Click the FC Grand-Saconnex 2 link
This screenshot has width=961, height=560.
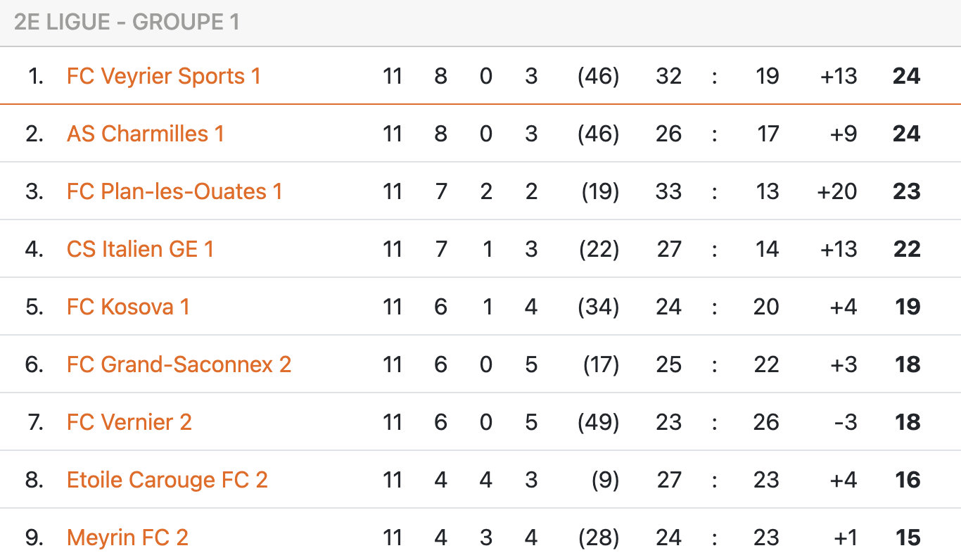[179, 364]
